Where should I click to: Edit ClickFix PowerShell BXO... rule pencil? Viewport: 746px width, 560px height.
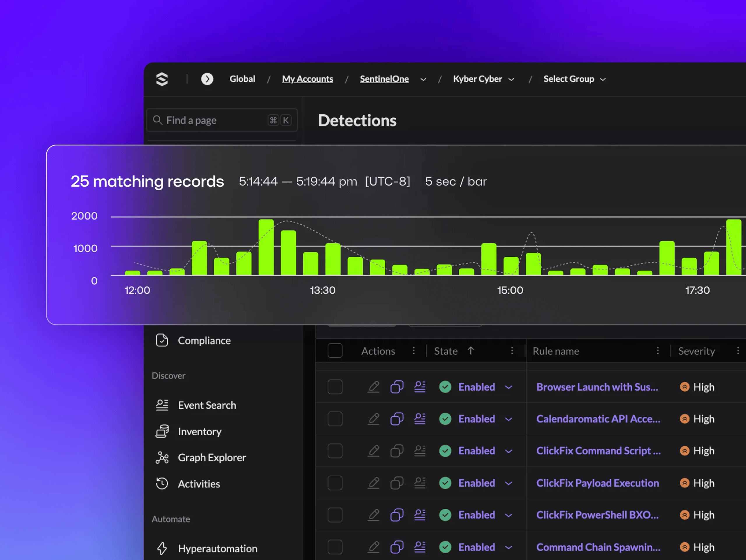[373, 515]
